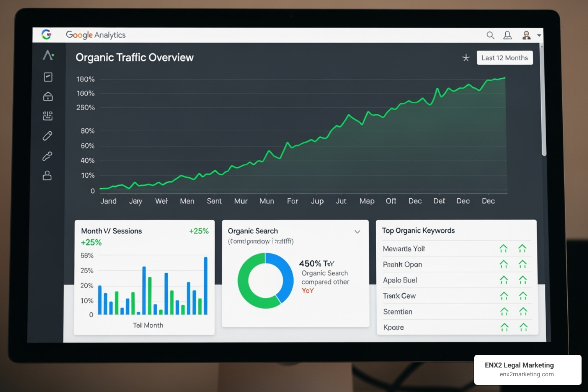Open the admin user icon in sidebar
This screenshot has width=588, height=392.
point(47,176)
